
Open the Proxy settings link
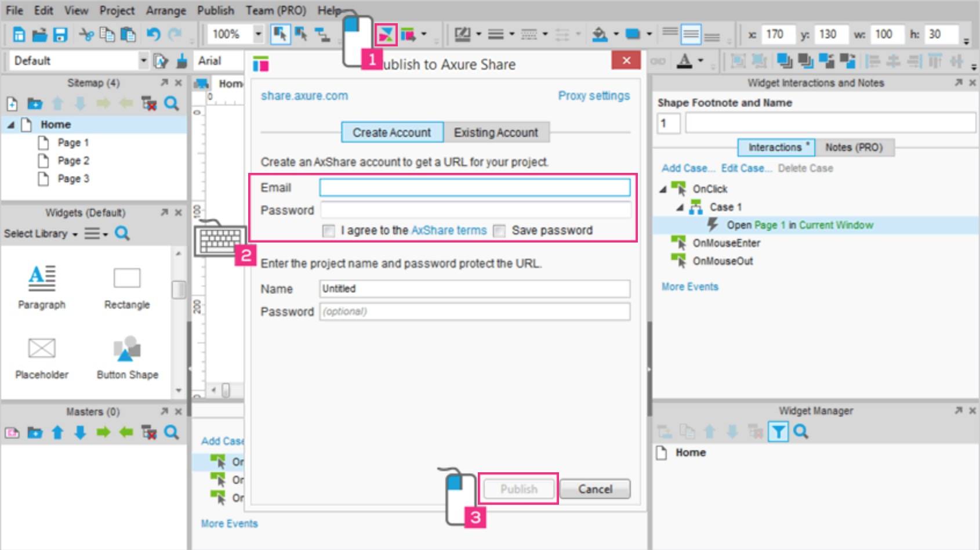(593, 96)
